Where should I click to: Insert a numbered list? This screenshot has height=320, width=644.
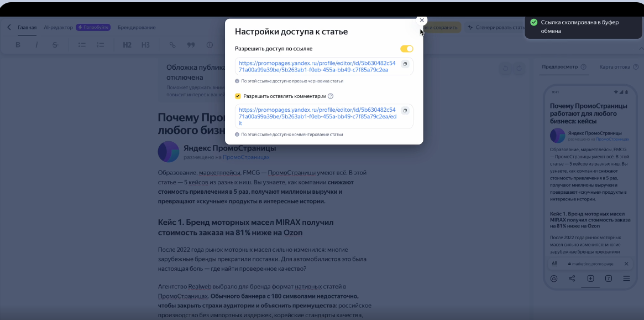click(x=100, y=45)
